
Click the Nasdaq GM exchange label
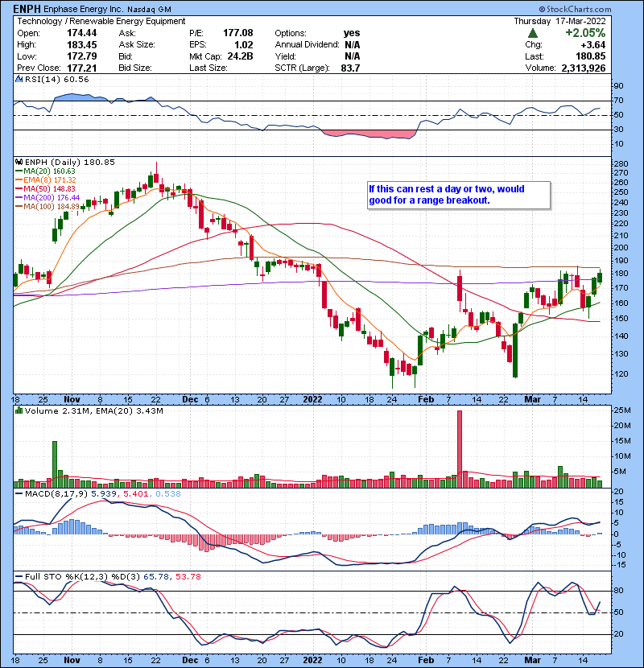(148, 10)
